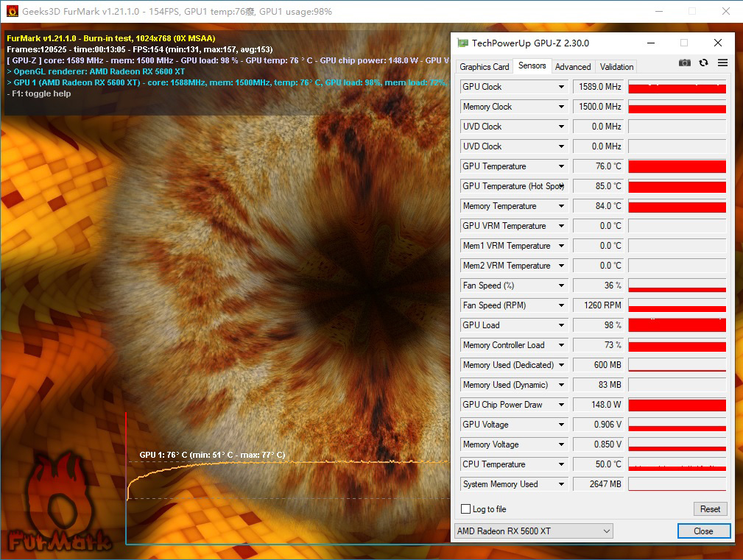Open the Fan Speed (RPM) dropdown

(561, 305)
